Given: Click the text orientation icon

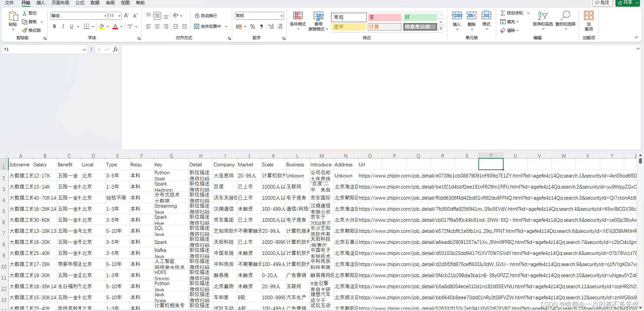Looking at the screenshot, I should tap(176, 15).
